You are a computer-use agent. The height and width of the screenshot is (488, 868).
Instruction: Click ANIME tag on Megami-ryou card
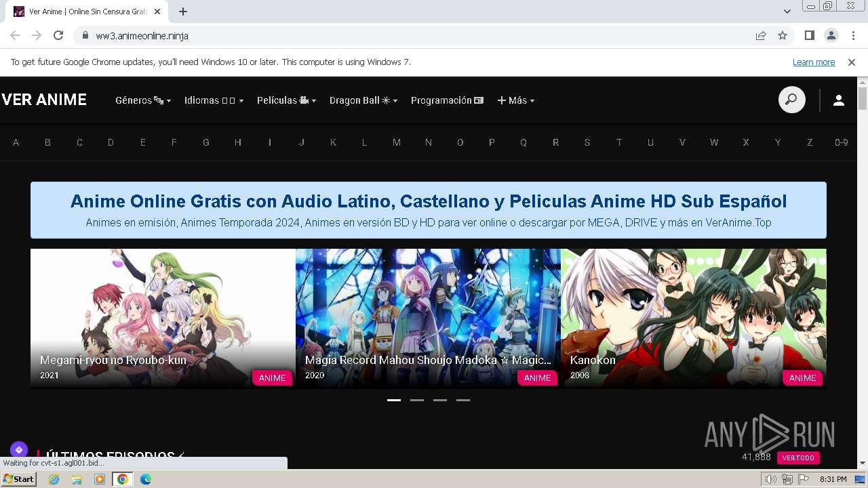click(273, 378)
